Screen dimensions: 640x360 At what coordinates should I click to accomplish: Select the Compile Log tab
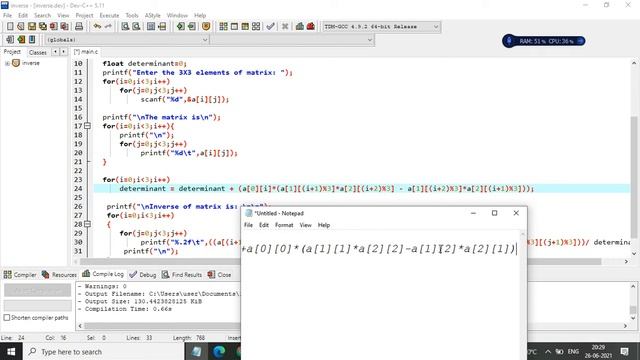(x=103, y=274)
